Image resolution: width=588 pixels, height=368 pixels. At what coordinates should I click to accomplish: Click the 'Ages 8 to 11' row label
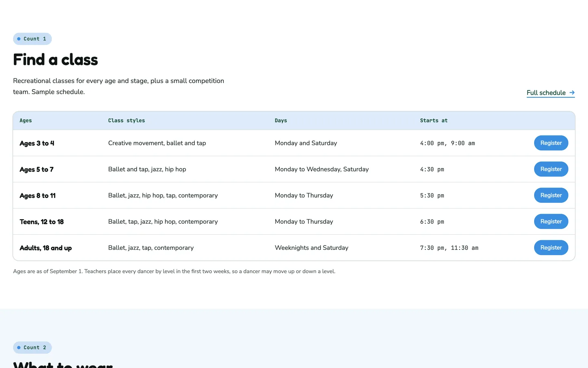point(38,195)
